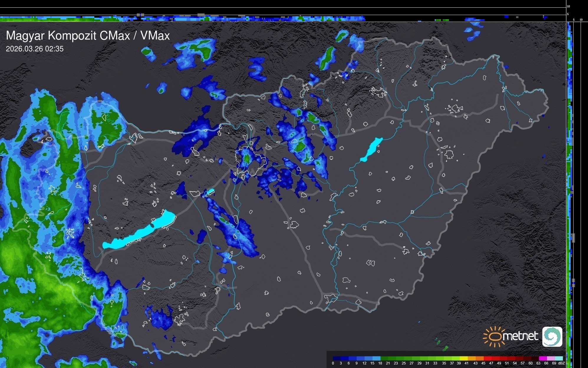Image resolution: width=588 pixels, height=368 pixels.
Task: Click the white-outlined Budapest city boundary
Action: (x=250, y=161)
